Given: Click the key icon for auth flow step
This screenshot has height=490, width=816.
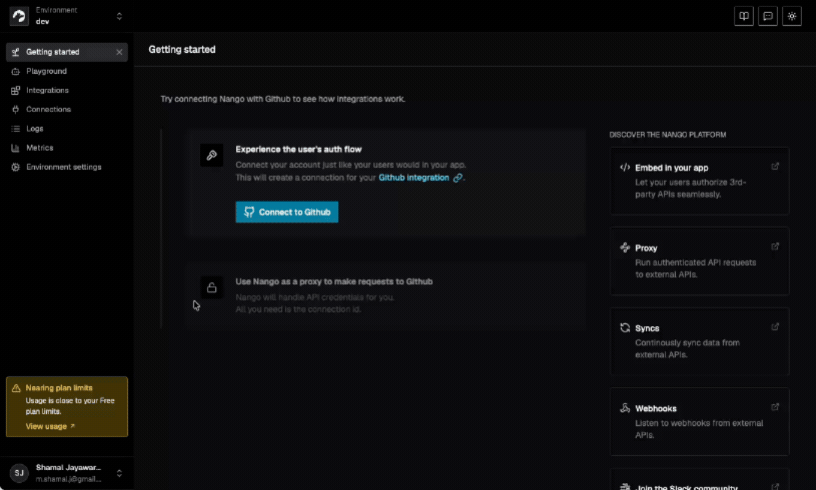Looking at the screenshot, I should click(x=212, y=155).
